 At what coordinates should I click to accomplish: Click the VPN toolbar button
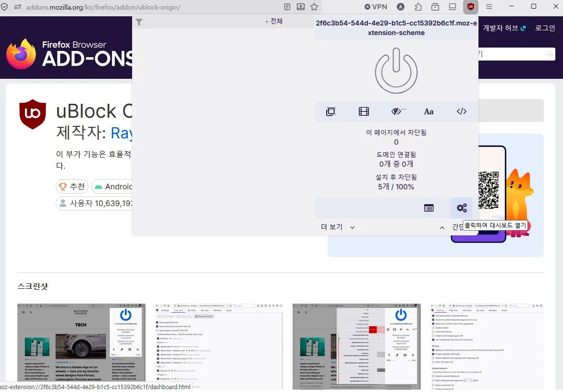376,6
